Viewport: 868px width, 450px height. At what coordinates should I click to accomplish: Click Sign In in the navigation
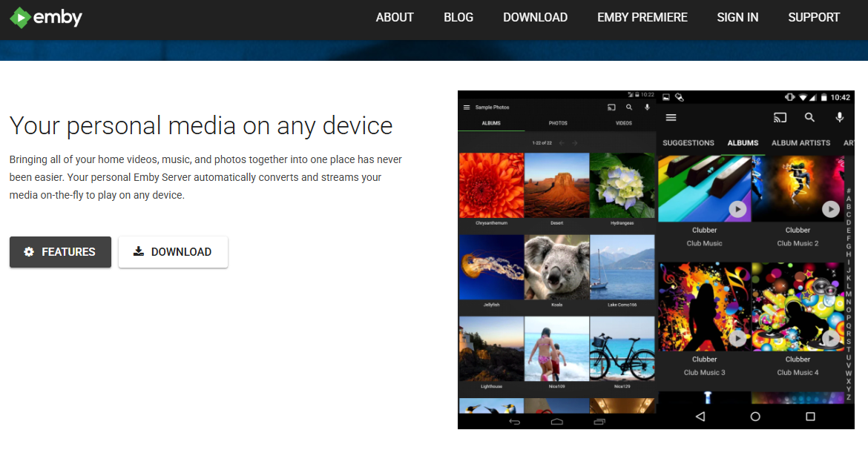(x=737, y=18)
